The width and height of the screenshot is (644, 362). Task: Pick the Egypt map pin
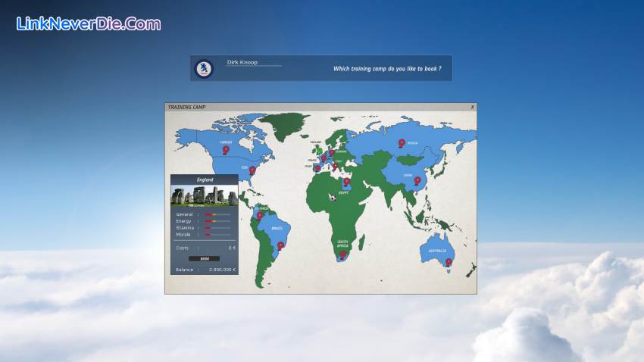[x=346, y=181]
